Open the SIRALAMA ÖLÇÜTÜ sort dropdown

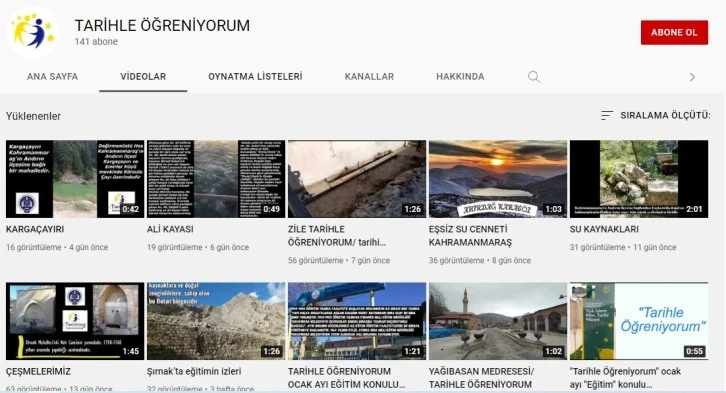tap(655, 115)
